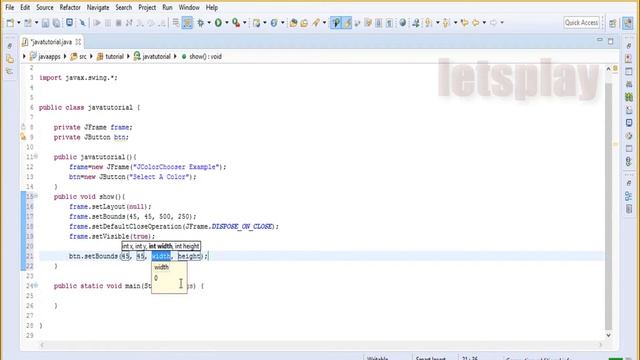Click the Debug bug icon
This screenshot has height=360, width=640.
coord(200,23)
